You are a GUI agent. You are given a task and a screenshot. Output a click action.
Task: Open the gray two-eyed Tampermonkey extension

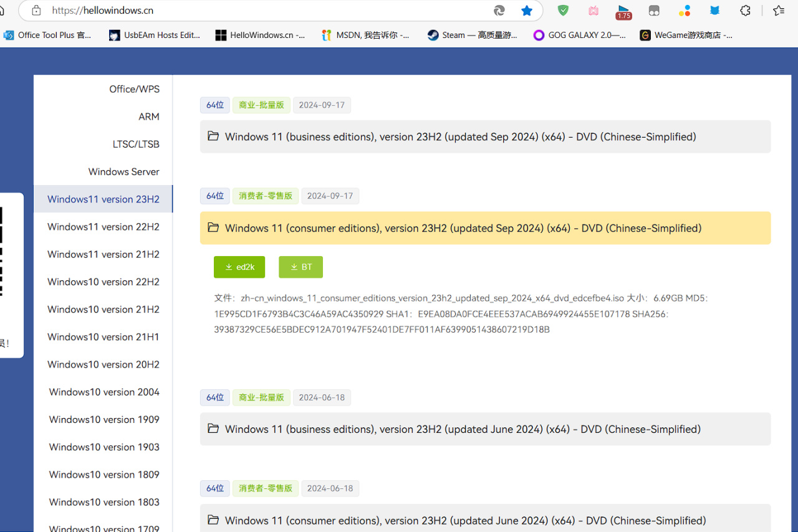654,10
